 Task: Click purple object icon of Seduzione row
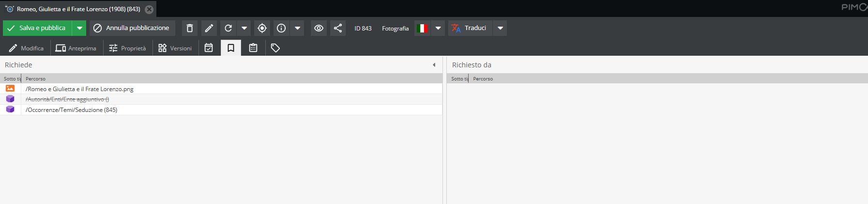pos(10,110)
